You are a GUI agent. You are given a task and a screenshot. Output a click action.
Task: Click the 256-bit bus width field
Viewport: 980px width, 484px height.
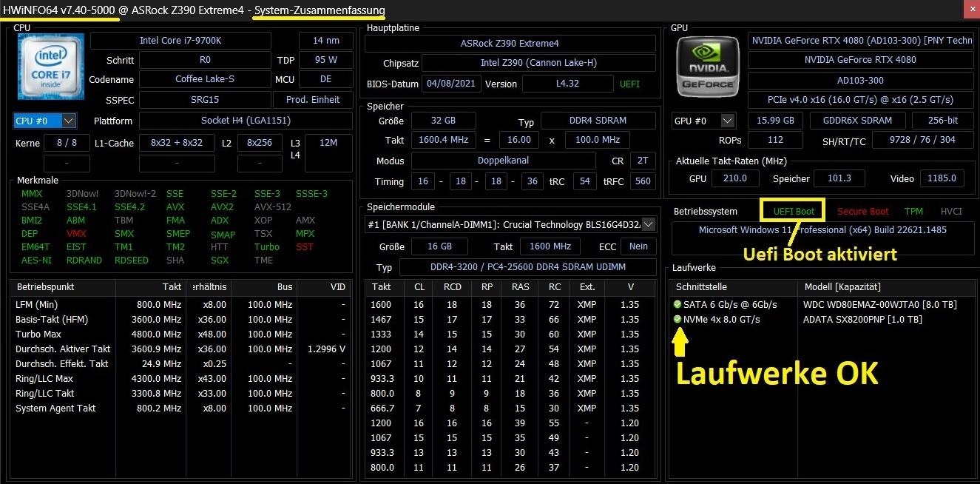click(x=942, y=121)
